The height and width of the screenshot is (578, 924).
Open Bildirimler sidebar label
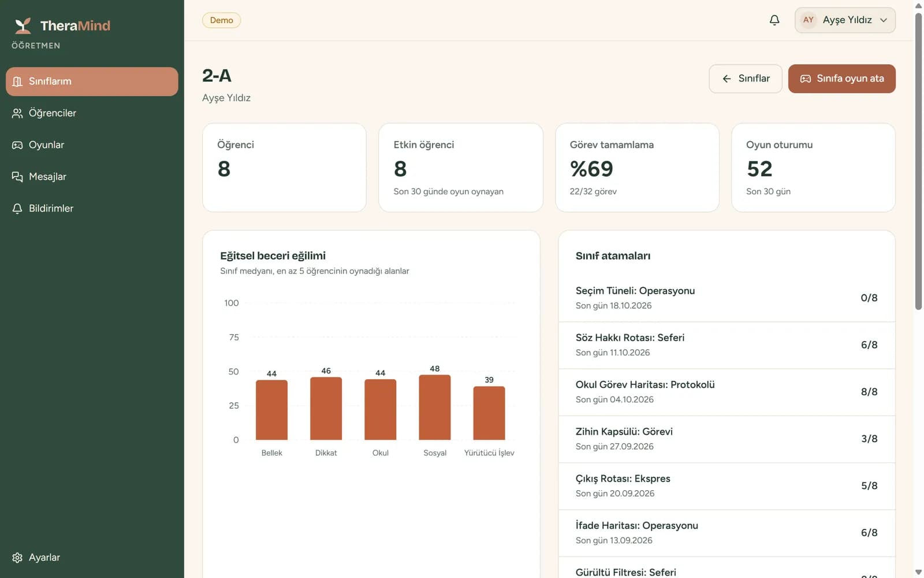[x=51, y=209]
